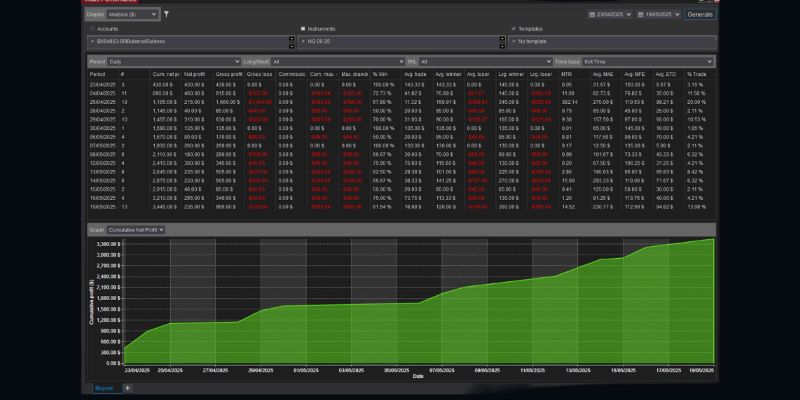Sort by the Avg. ETD column header
This screenshot has height=400, width=800.
pyautogui.click(x=669, y=74)
